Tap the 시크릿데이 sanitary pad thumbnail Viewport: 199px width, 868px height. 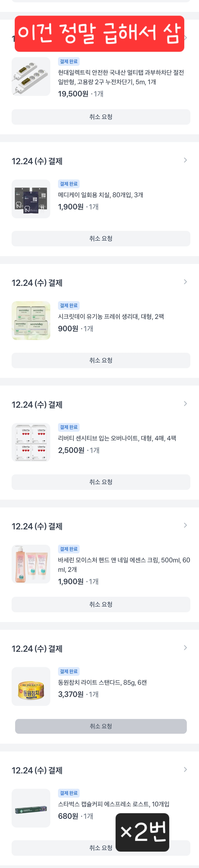tap(31, 320)
